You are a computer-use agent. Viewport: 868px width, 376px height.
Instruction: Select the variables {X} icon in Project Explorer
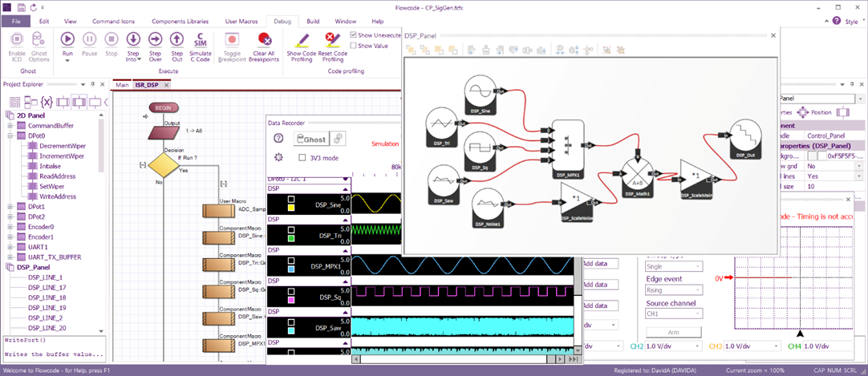pyautogui.click(x=47, y=102)
